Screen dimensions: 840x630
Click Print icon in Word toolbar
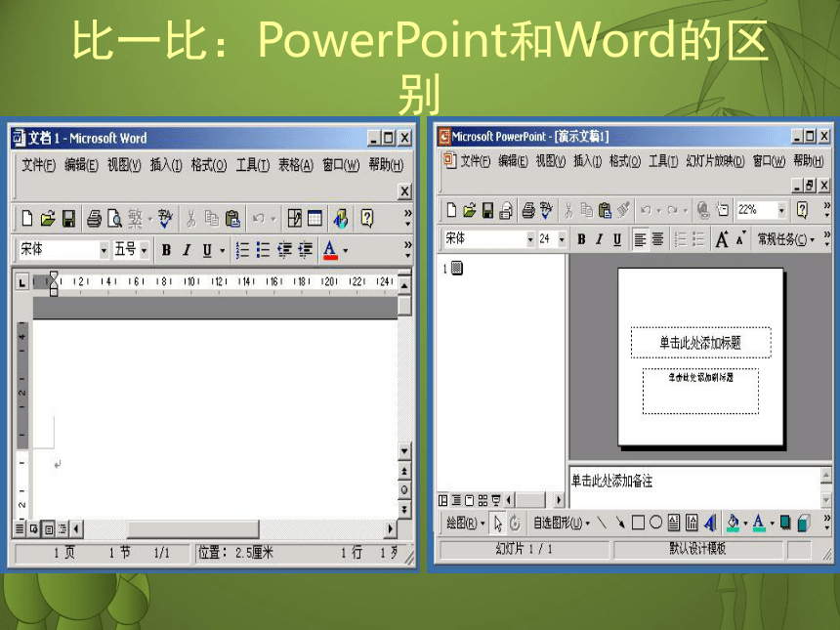95,219
